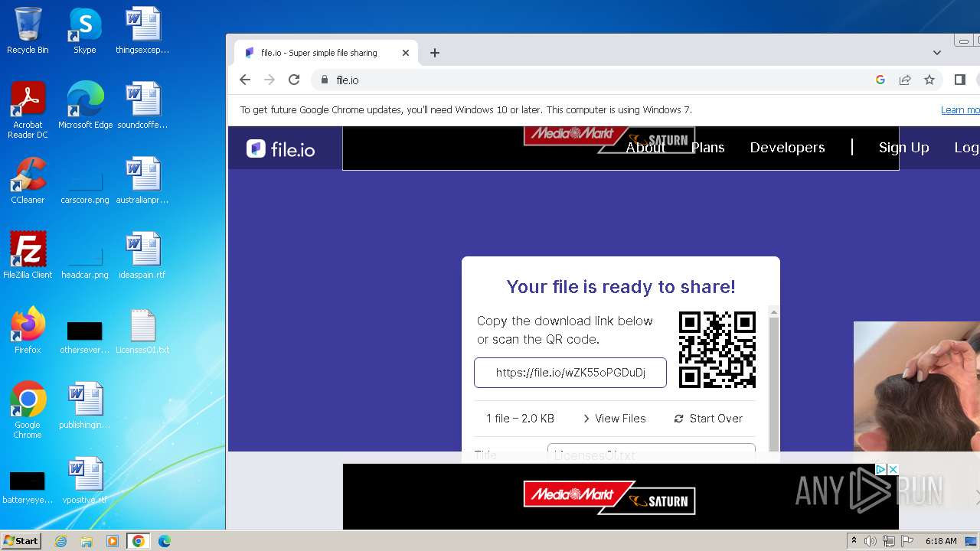
Task: Select the soundcoffe document icon
Action: 142,106
